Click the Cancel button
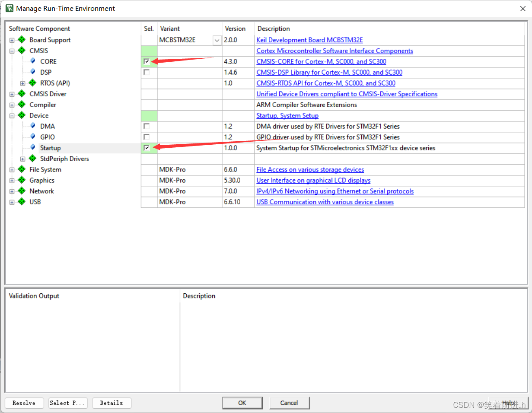 pos(289,403)
